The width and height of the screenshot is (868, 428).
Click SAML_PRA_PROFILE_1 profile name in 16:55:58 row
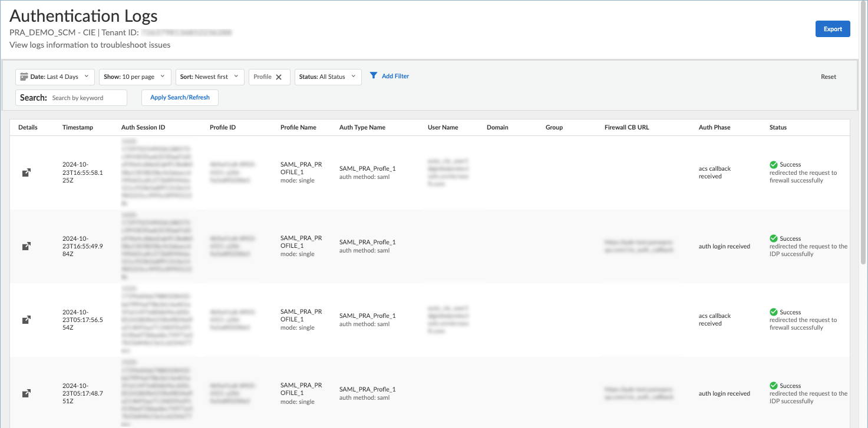click(x=301, y=168)
